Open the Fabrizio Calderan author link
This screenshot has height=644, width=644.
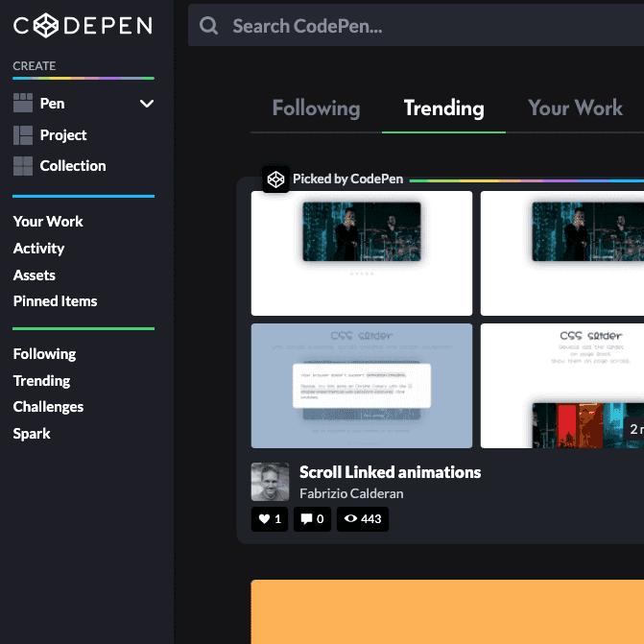(x=351, y=493)
